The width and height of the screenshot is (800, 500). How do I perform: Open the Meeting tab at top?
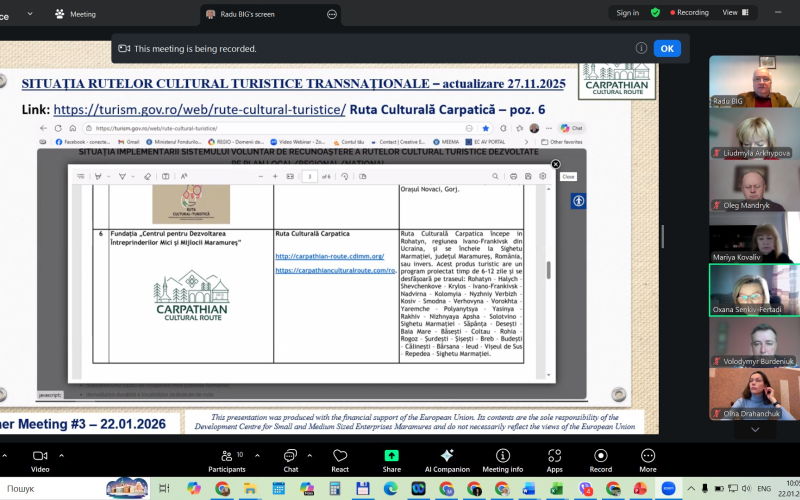point(75,14)
